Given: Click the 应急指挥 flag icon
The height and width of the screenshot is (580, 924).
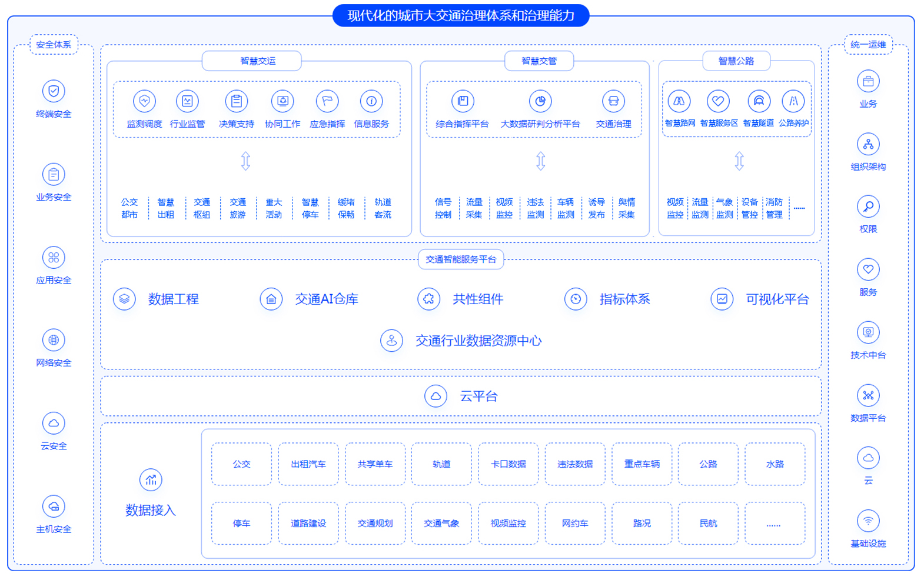Looking at the screenshot, I should click(x=327, y=101).
